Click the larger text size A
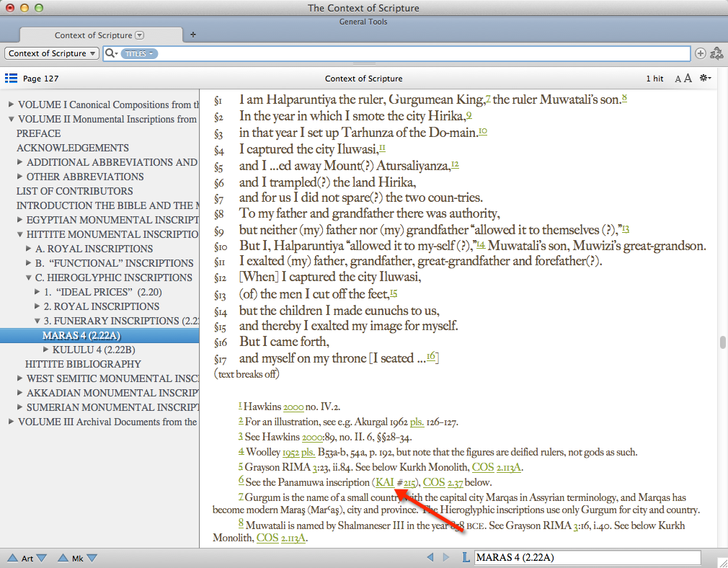 688,78
